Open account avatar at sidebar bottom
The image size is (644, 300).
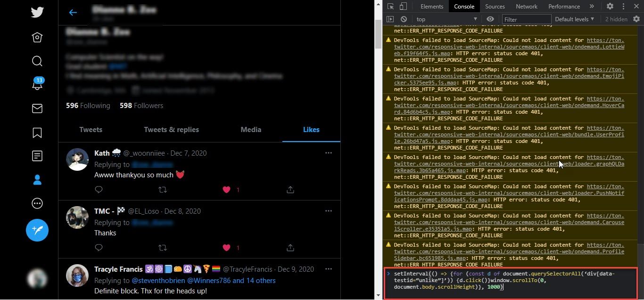point(37,278)
